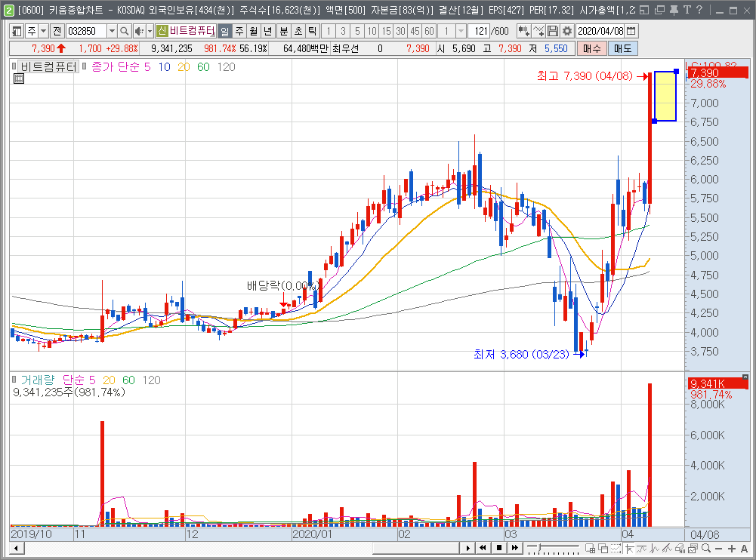The width and height of the screenshot is (756, 560).
Task: Click the help question mark icon
Action: point(699,10)
